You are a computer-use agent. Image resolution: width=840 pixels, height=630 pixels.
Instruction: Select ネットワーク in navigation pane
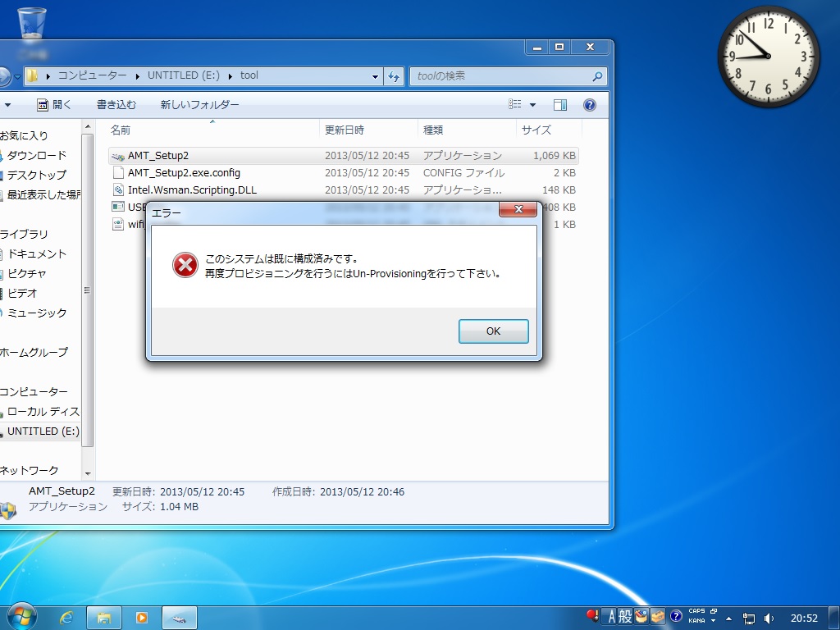pyautogui.click(x=29, y=470)
